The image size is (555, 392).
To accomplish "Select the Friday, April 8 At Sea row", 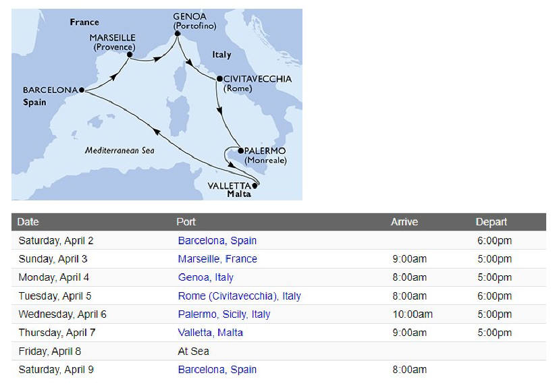I will click(x=279, y=352).
